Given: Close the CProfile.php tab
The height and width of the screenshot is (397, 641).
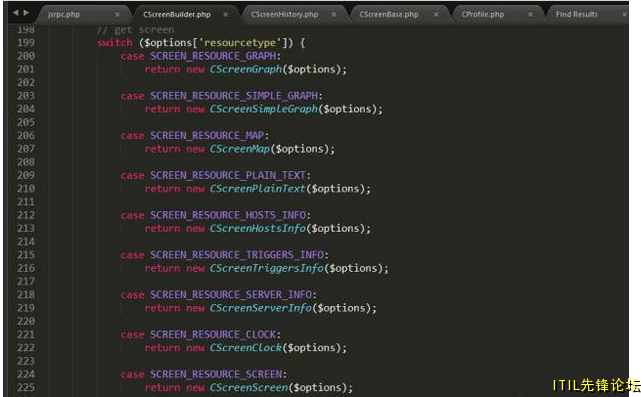Looking at the screenshot, I should click(x=530, y=15).
